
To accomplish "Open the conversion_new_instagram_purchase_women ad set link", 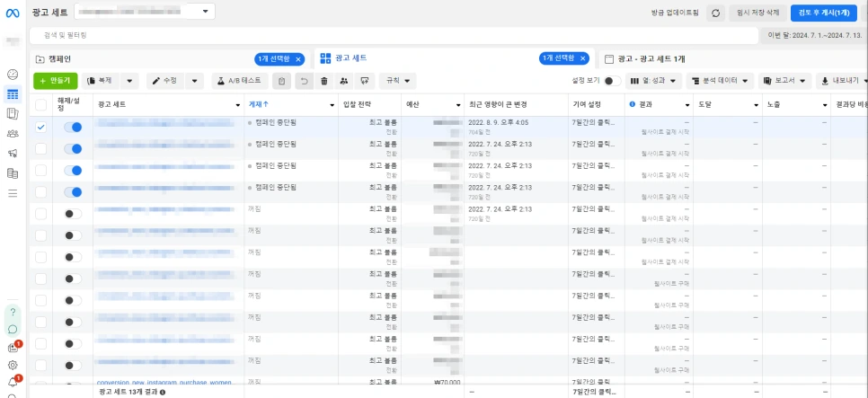I will coord(164,383).
